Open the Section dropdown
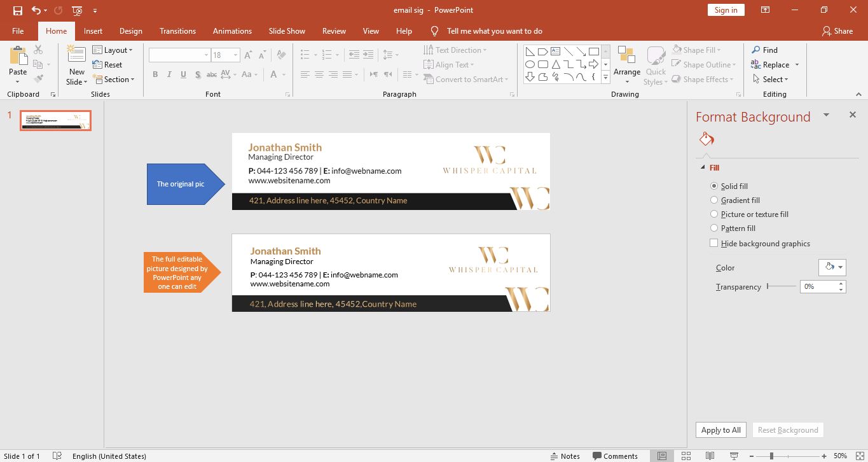Screen dimensions: 868x462 [x=114, y=80]
